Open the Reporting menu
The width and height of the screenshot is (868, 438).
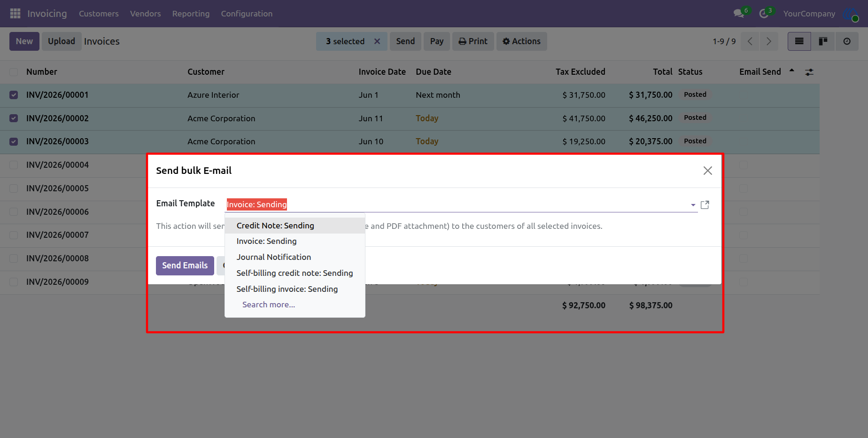(191, 14)
